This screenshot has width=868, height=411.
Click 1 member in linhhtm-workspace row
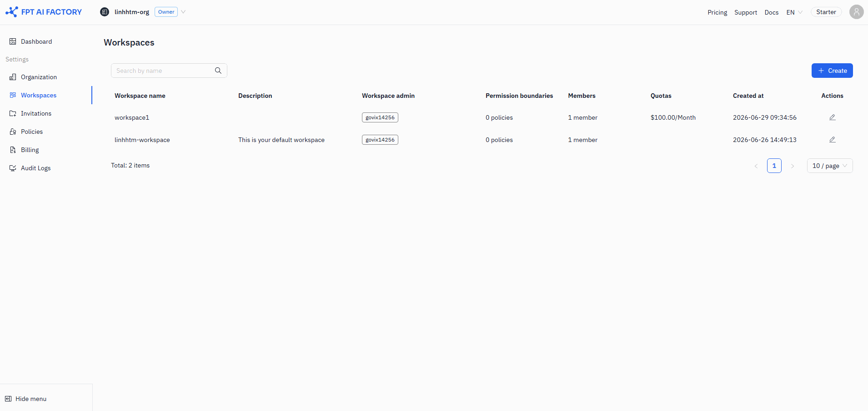pos(582,140)
